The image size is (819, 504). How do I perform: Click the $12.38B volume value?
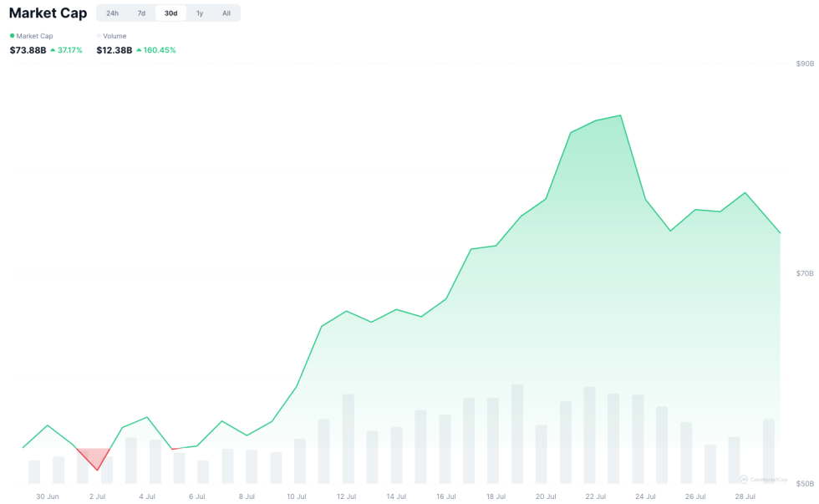click(114, 50)
